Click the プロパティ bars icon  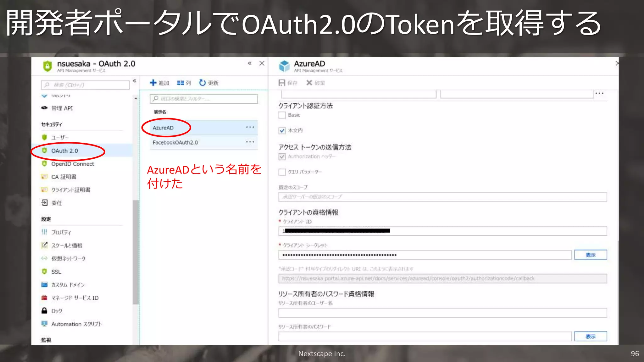[44, 232]
